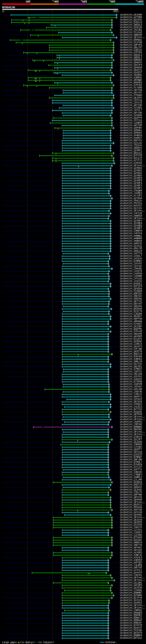This screenshot has height=644, width=146.
Task: Click the label UniRef100_C9R5S0
Action: coord(131,610)
